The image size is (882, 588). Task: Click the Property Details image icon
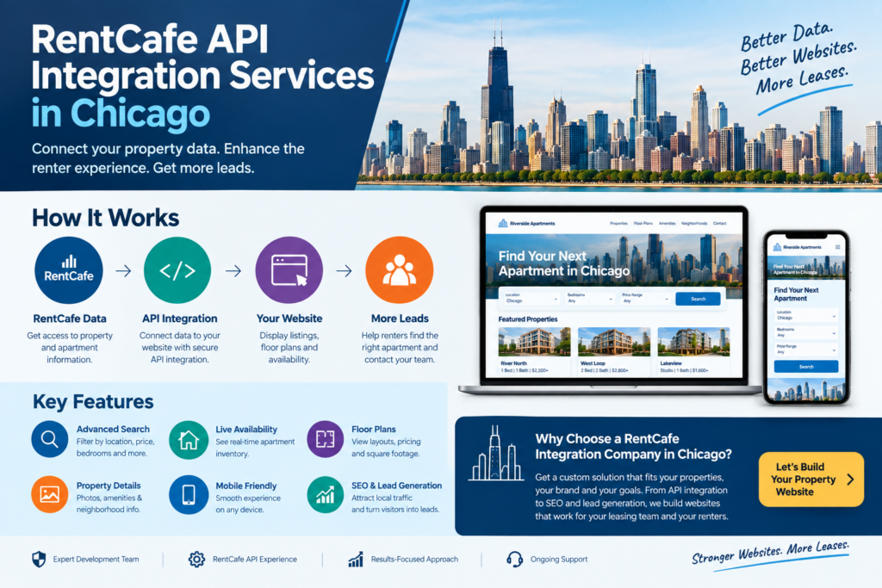tap(49, 495)
